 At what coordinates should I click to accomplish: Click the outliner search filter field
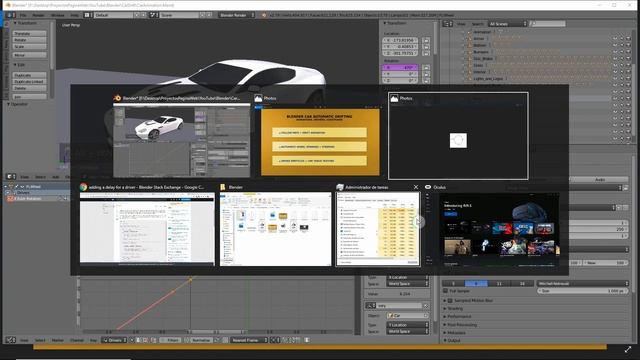(548, 24)
